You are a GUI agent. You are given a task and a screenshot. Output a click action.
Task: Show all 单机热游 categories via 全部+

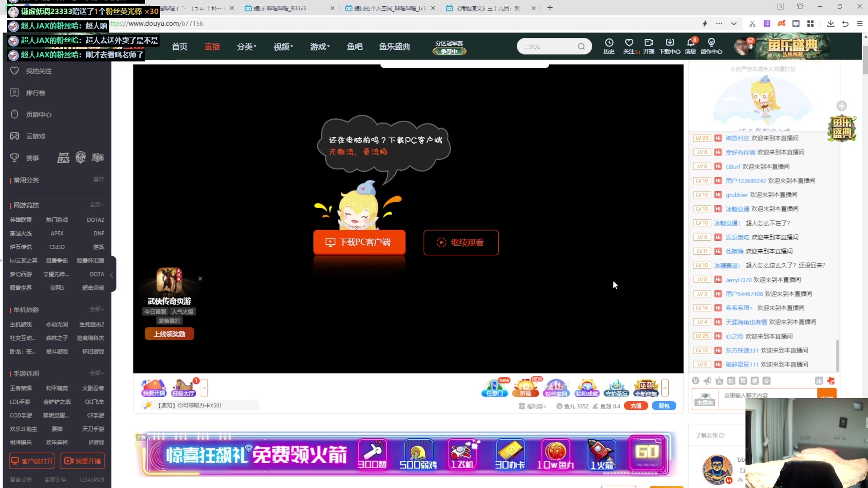(97, 310)
